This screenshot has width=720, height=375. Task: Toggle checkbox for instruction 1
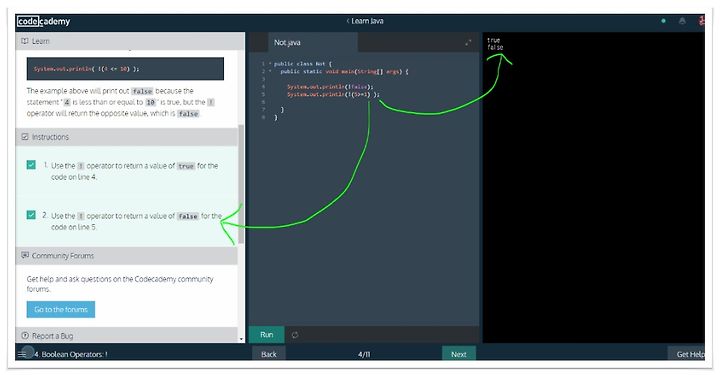(x=31, y=165)
